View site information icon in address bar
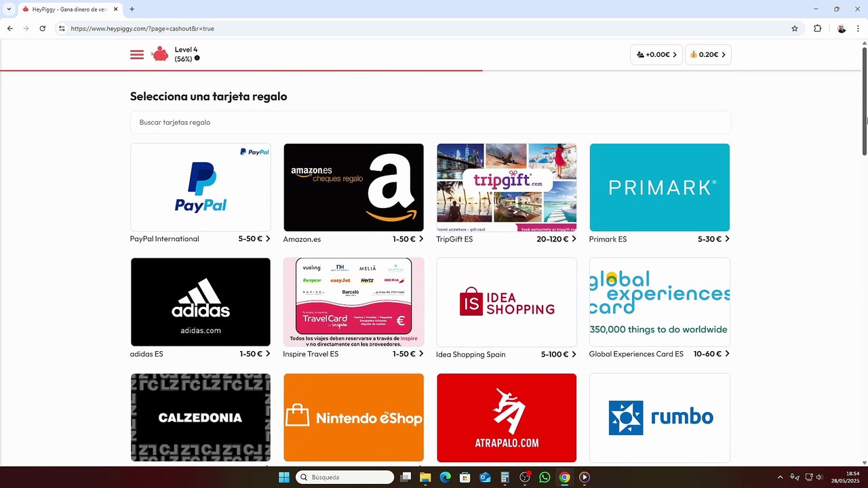Image resolution: width=868 pixels, height=488 pixels. tap(62, 28)
